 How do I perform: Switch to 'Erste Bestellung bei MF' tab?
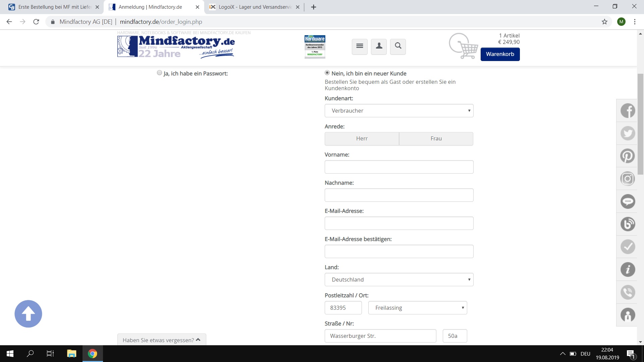pyautogui.click(x=54, y=7)
